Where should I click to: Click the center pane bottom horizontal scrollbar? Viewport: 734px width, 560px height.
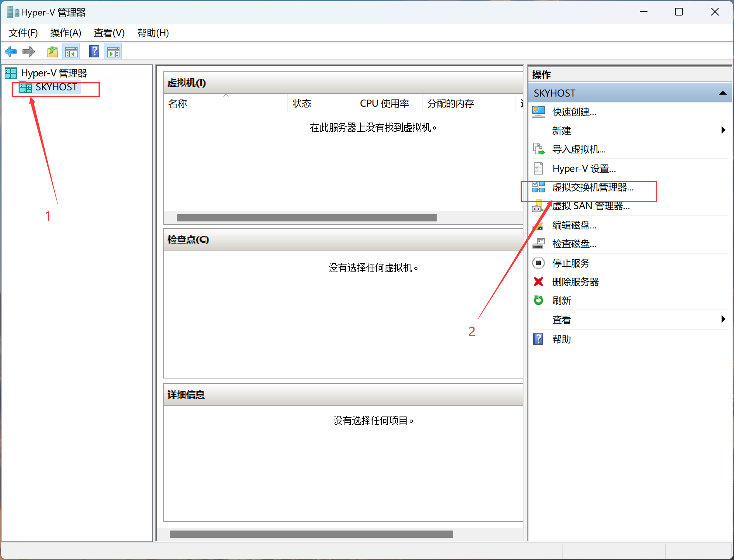[311, 534]
